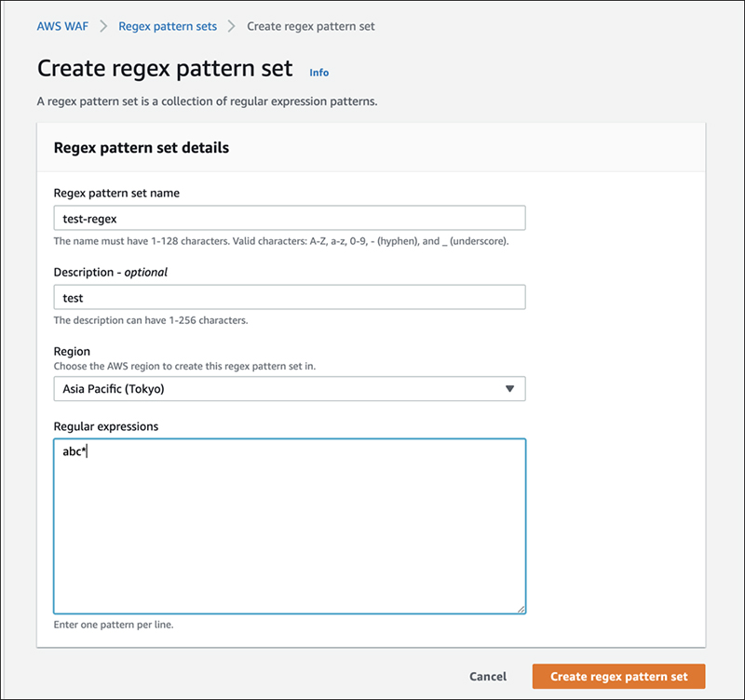Open the Info link beside the title
745x700 pixels.
pos(318,73)
